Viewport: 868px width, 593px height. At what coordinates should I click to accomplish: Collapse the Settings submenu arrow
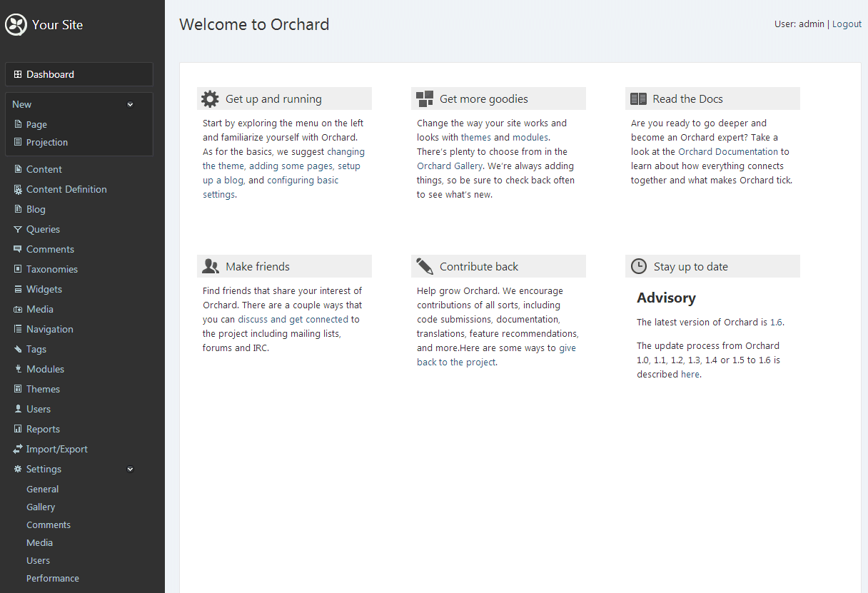[130, 470]
